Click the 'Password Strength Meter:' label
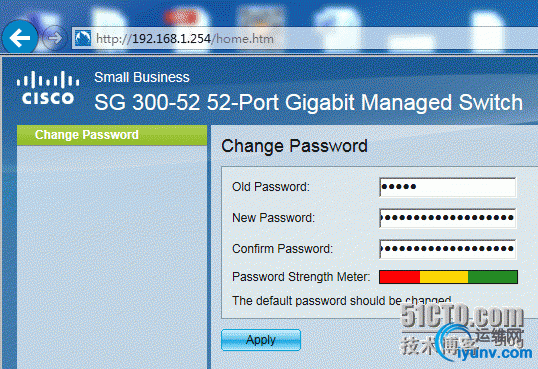 [x=301, y=277]
